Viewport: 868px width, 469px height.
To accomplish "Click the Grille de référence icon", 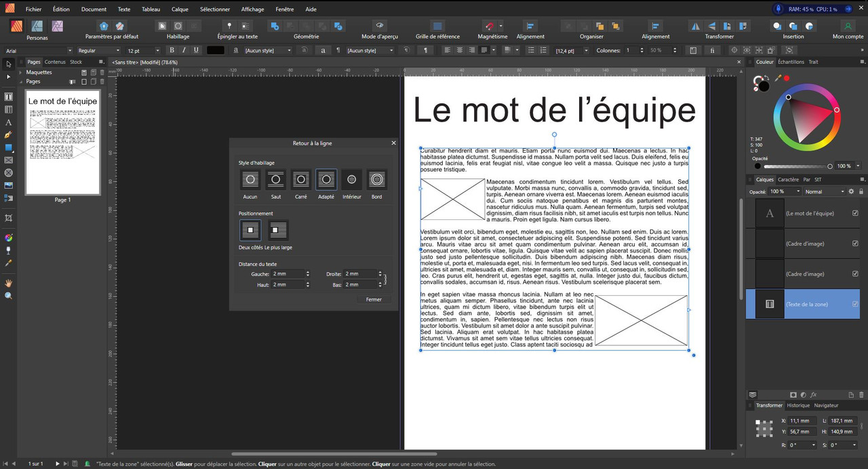I will 437,26.
